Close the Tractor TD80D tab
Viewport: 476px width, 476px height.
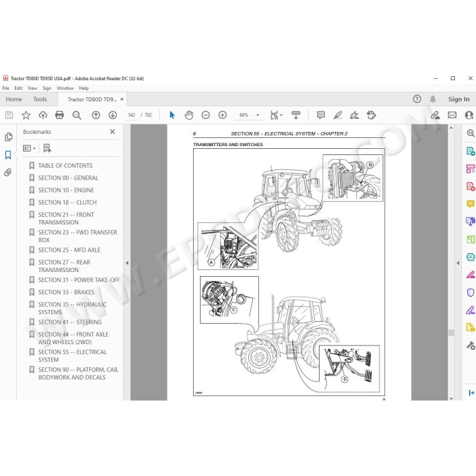[x=122, y=99]
